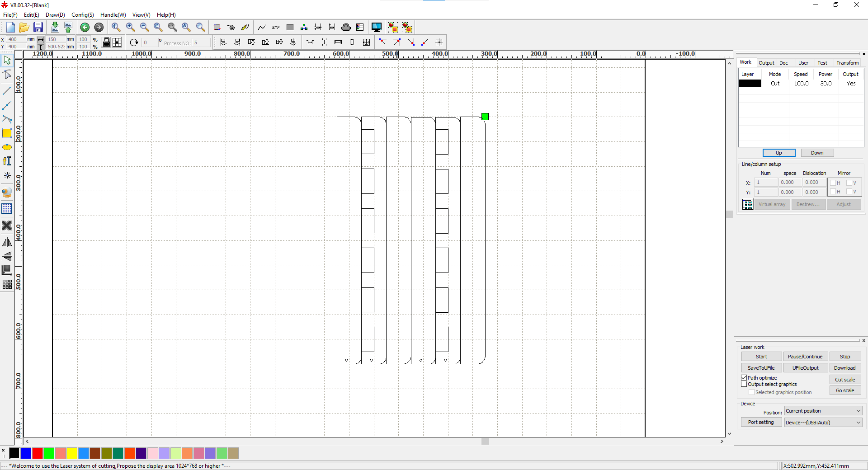Screen dimensions: 868x470
Task: Open the Device---(USB:Auto) dropdown
Action: pos(822,423)
